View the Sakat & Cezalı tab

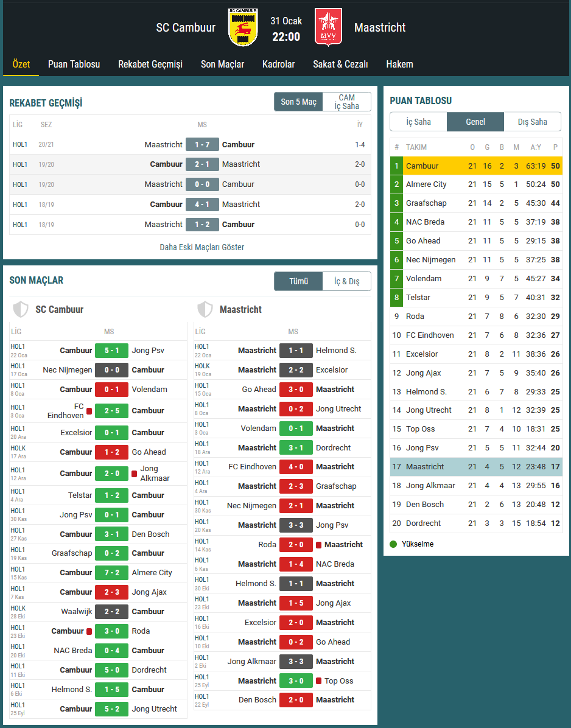coord(340,64)
